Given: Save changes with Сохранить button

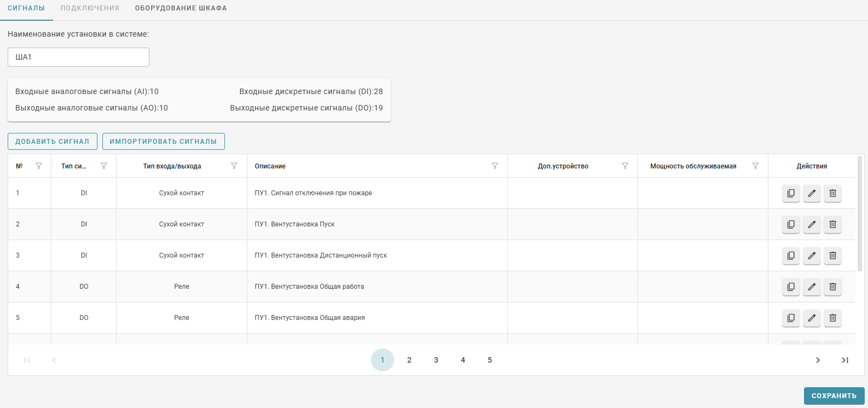Looking at the screenshot, I should point(834,395).
